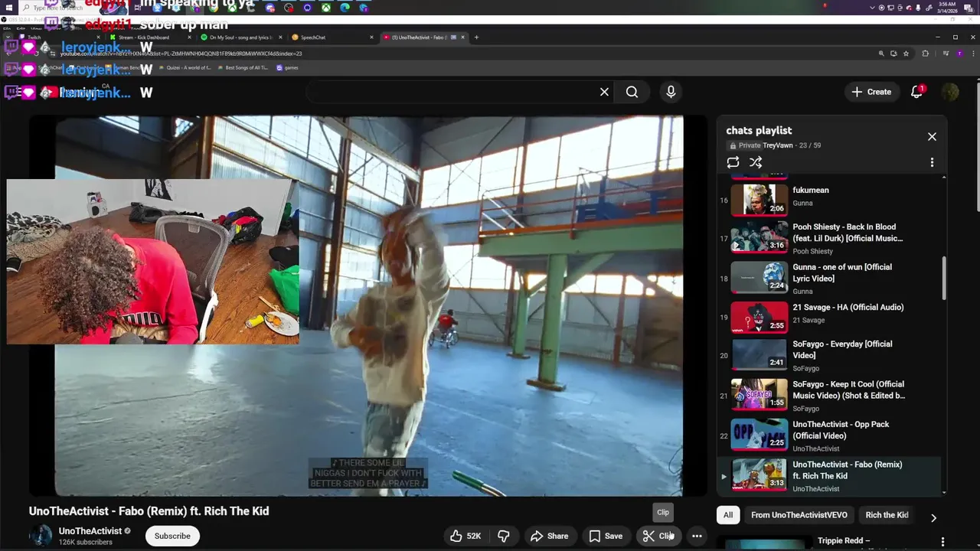Viewport: 980px width, 551px height.
Task: Open Quizei bookmark
Action: (183, 67)
